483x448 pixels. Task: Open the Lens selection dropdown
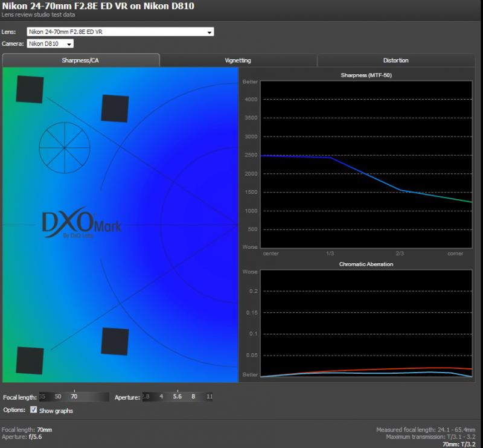[x=120, y=32]
